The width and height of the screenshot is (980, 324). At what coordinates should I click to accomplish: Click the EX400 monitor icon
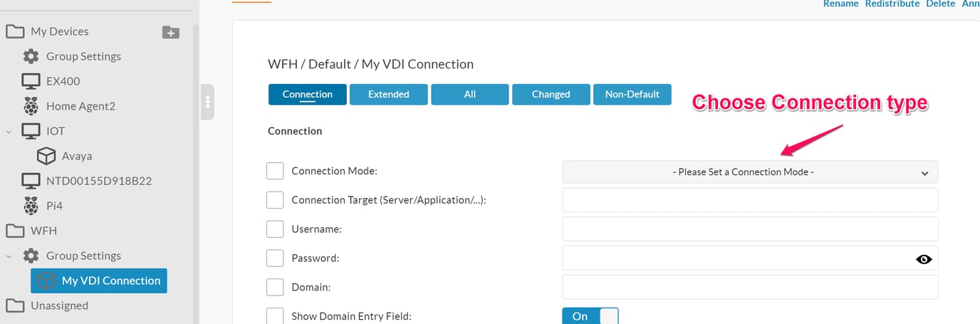pos(31,81)
